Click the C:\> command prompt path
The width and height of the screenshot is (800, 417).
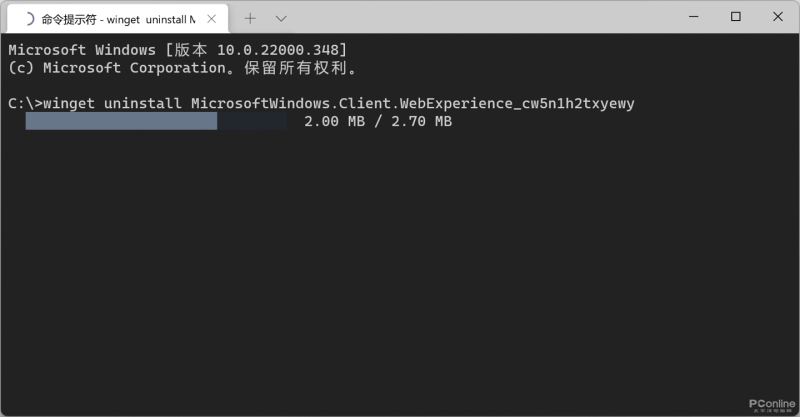(x=26, y=103)
